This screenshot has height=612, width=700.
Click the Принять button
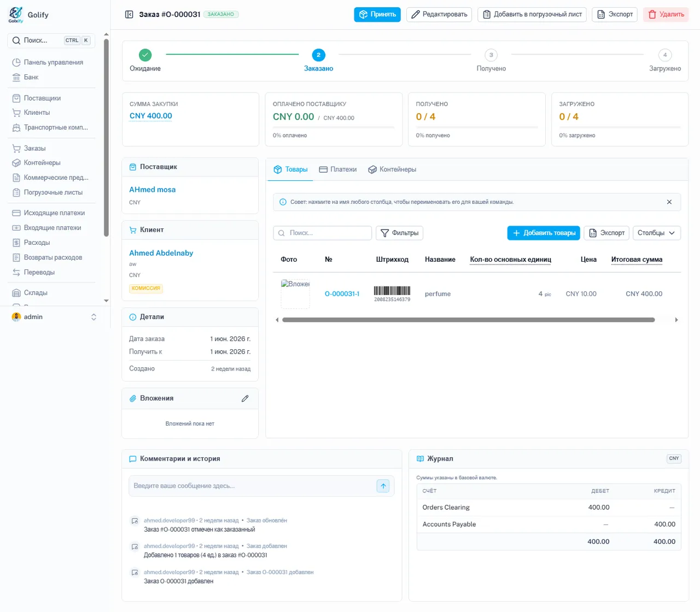pyautogui.click(x=377, y=15)
